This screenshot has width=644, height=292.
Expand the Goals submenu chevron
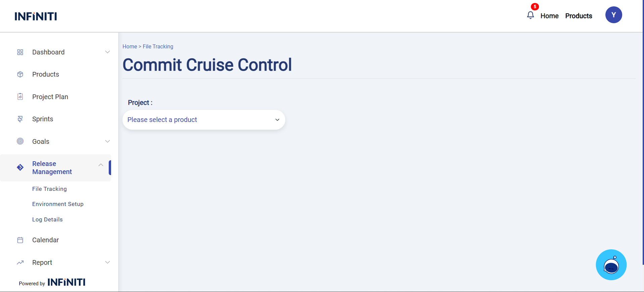pyautogui.click(x=107, y=141)
